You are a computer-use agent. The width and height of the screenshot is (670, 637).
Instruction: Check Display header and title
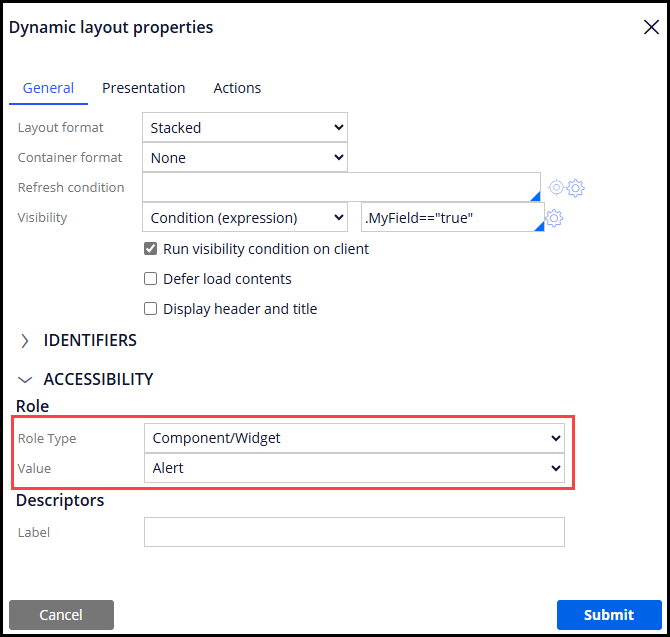pos(150,308)
